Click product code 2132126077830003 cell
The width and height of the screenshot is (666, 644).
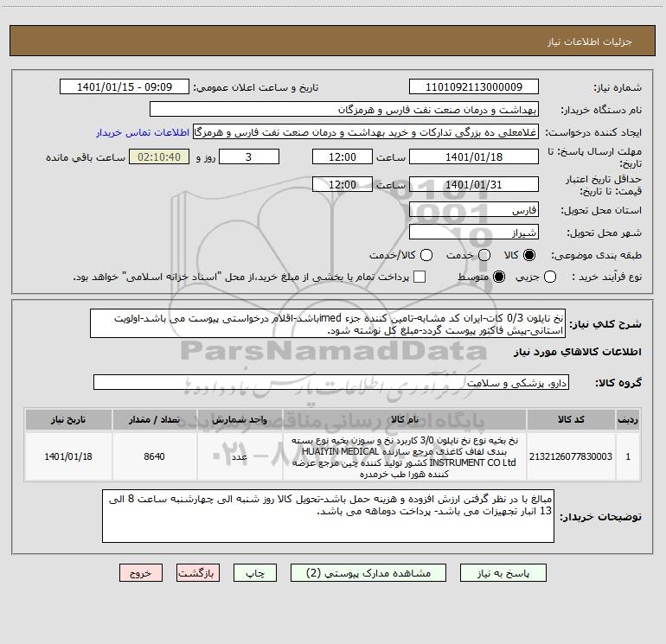point(571,456)
